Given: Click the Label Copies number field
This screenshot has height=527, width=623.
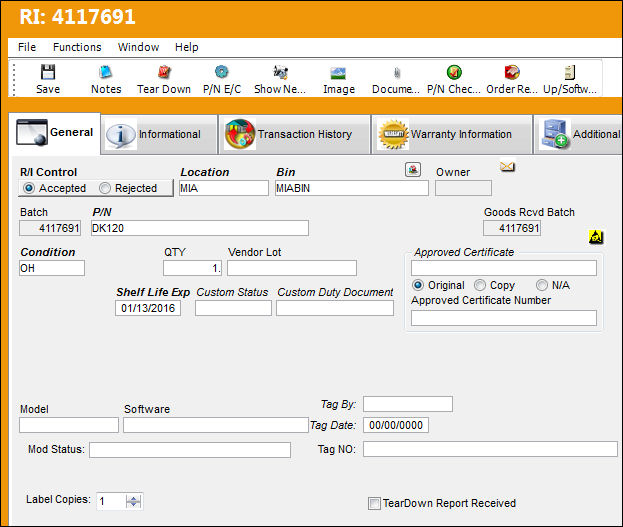Looking at the screenshot, I should 111,502.
